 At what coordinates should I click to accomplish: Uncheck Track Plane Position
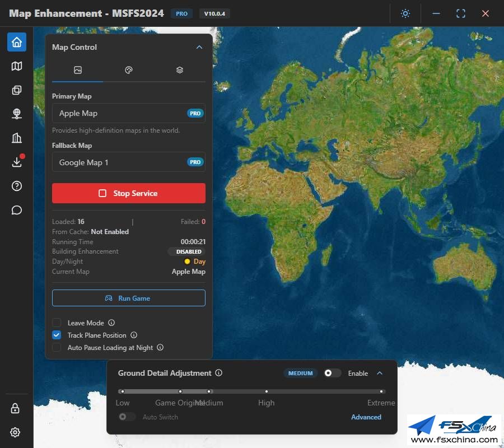57,335
